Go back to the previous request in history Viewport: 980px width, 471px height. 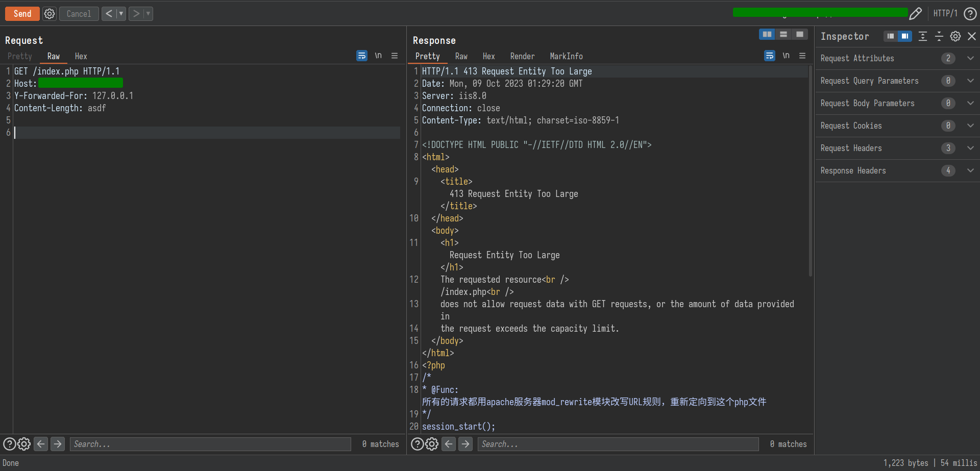(109, 14)
